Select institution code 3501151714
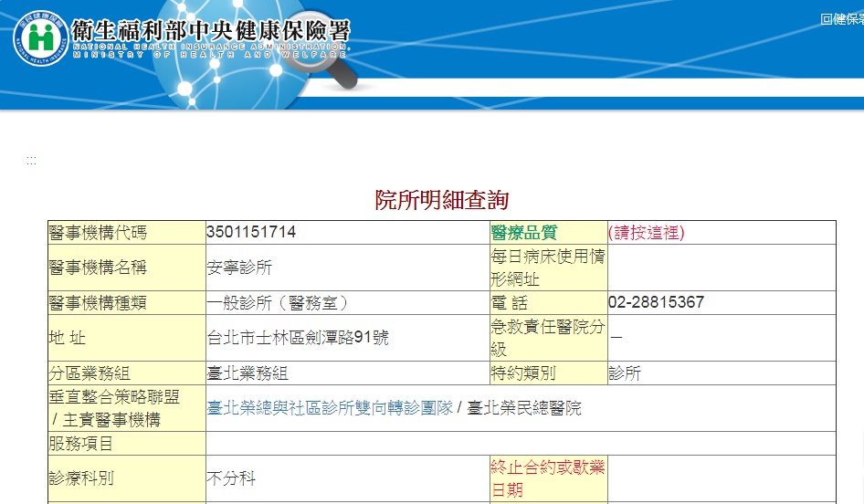 click(x=251, y=232)
